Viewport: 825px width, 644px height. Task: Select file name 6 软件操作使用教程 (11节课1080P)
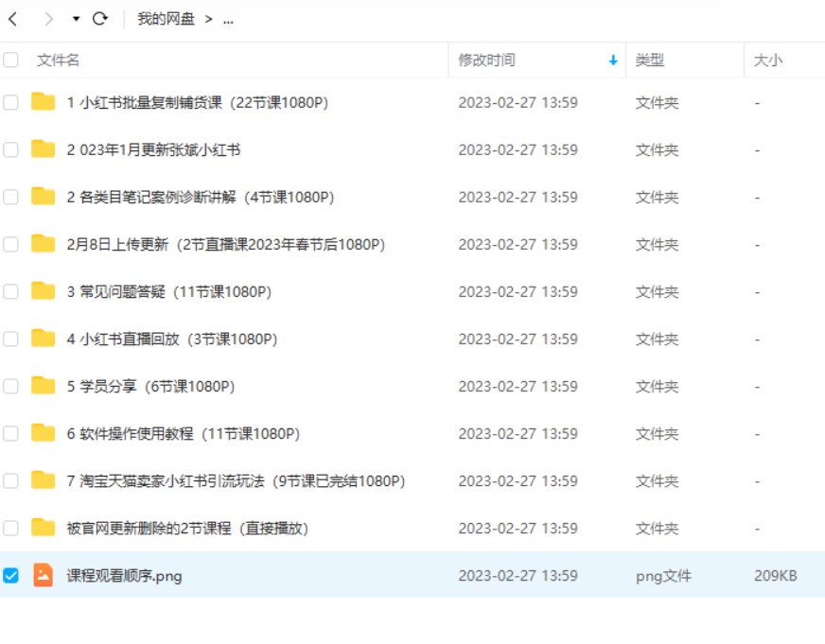[x=184, y=434]
